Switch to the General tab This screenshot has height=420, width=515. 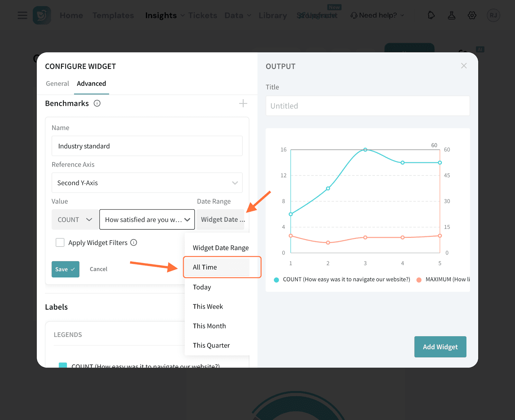[57, 84]
